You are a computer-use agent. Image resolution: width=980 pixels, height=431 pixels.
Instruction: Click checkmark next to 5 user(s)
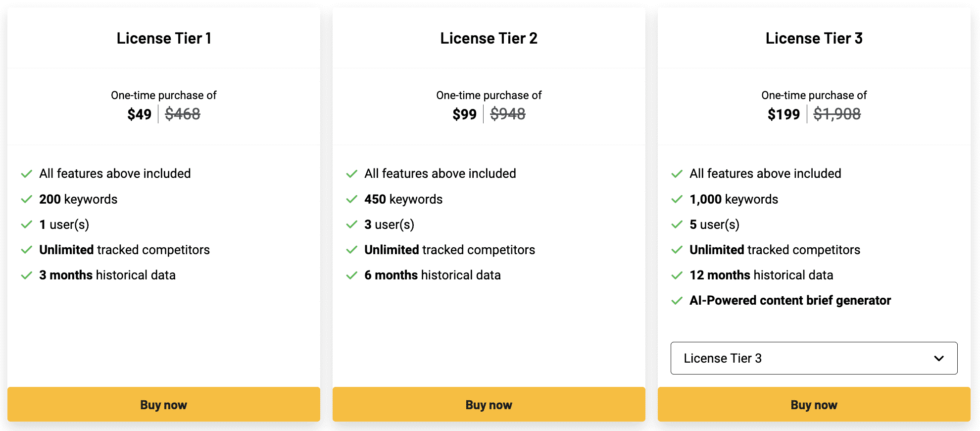pyautogui.click(x=677, y=225)
